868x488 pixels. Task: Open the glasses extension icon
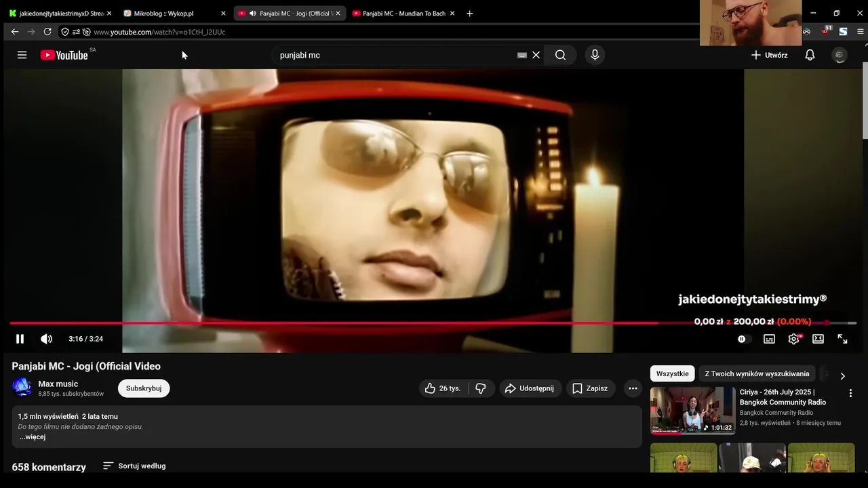click(807, 31)
